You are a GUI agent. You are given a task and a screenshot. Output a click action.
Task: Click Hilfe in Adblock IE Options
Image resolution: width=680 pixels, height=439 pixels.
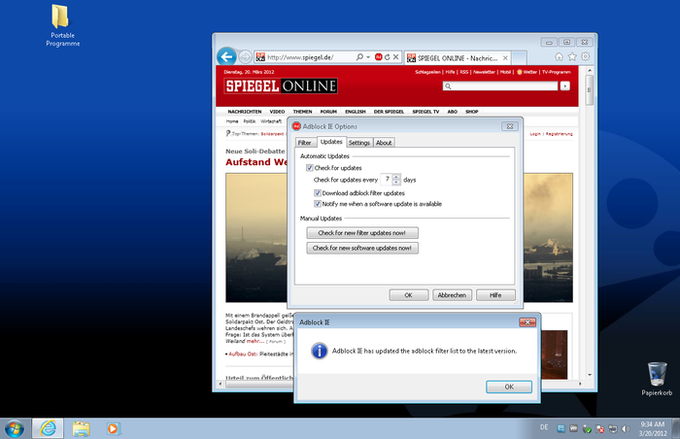click(496, 295)
